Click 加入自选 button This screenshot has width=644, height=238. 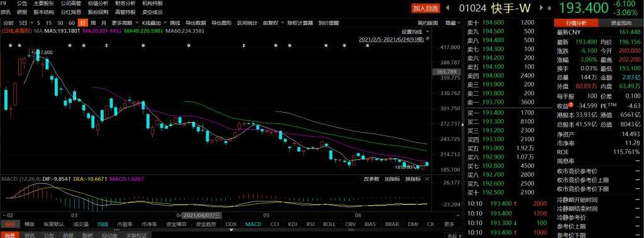426,8
